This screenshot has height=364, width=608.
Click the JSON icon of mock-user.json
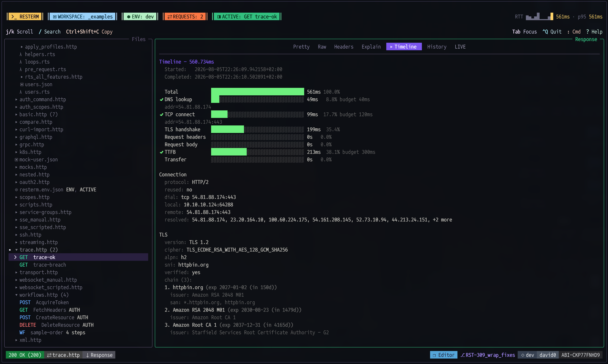coord(16,160)
